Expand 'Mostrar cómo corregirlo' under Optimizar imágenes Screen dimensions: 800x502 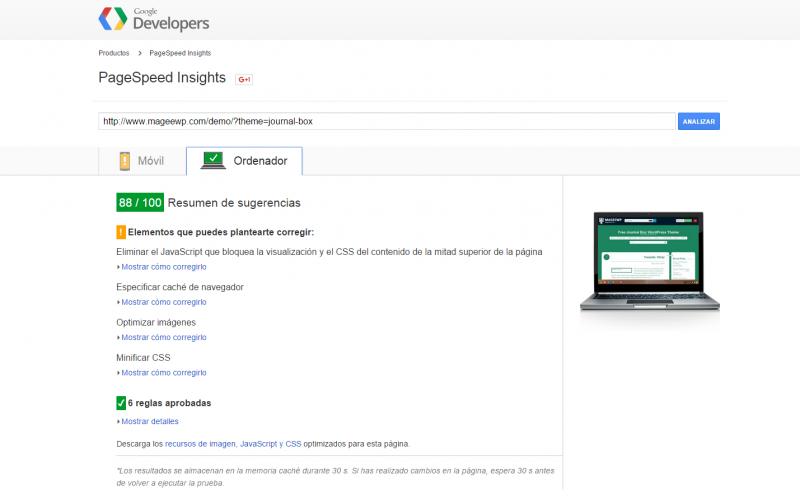[x=164, y=337]
